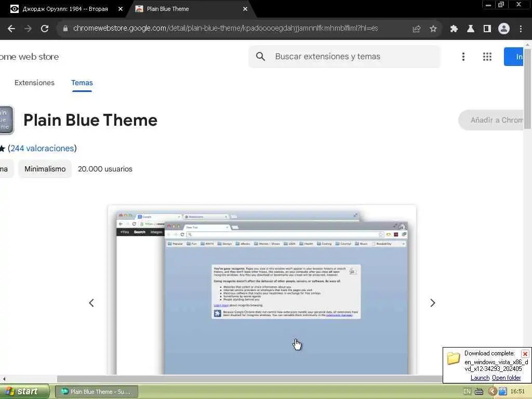This screenshot has height=399, width=532.
Task: Expand hidden system tray icons
Action: 493,392
